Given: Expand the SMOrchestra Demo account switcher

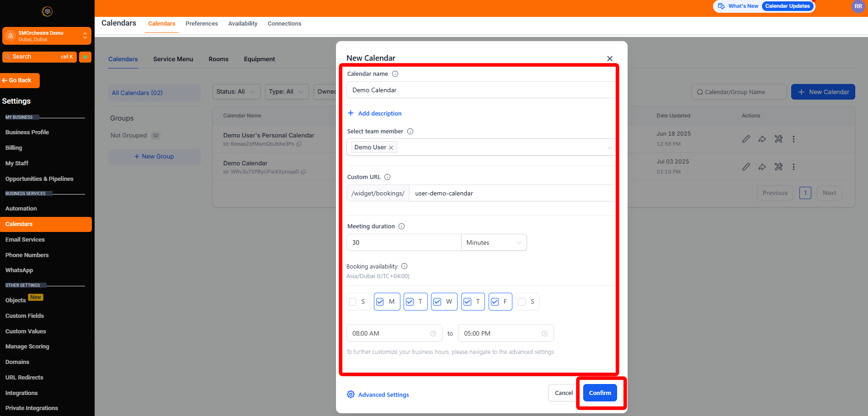Looking at the screenshot, I should (85, 36).
